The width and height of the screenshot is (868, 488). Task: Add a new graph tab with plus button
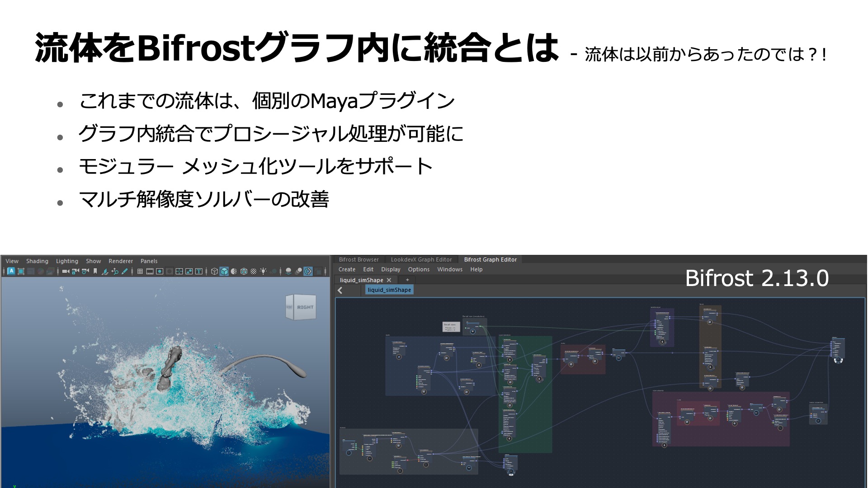pos(407,280)
